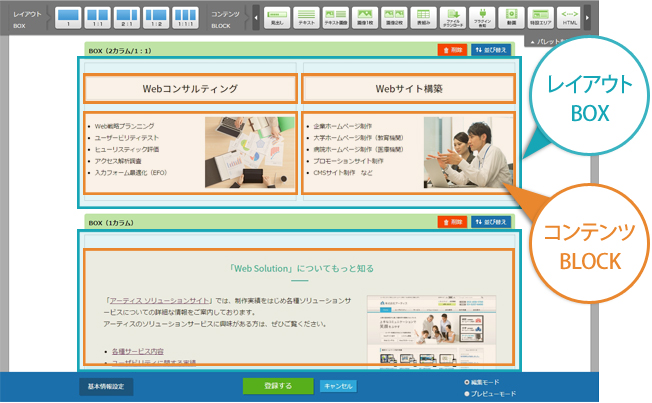652x403 pixels.
Task: Click the キャンセル cancel button
Action: coord(338,386)
